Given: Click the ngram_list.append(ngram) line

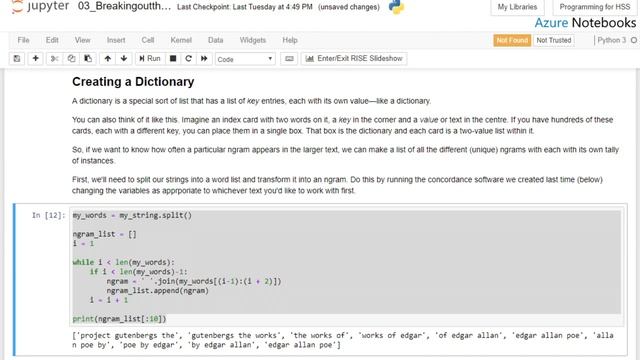Looking at the screenshot, I should tap(158, 291).
